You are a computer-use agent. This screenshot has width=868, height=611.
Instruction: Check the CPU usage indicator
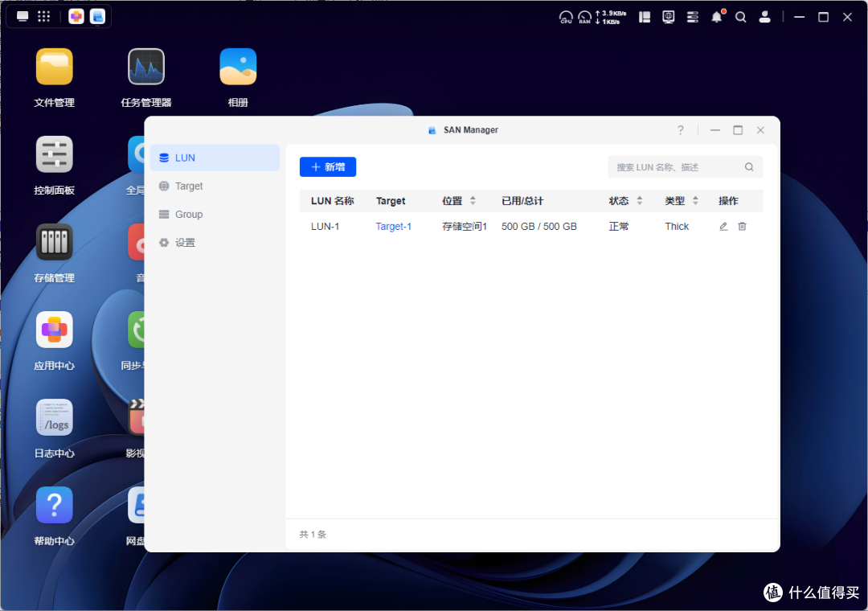566,17
